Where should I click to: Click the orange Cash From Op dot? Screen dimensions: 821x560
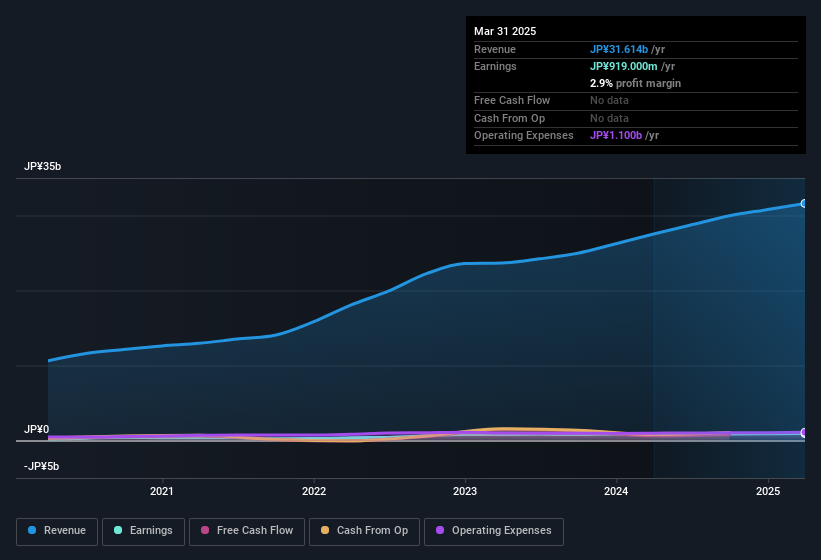coord(325,530)
